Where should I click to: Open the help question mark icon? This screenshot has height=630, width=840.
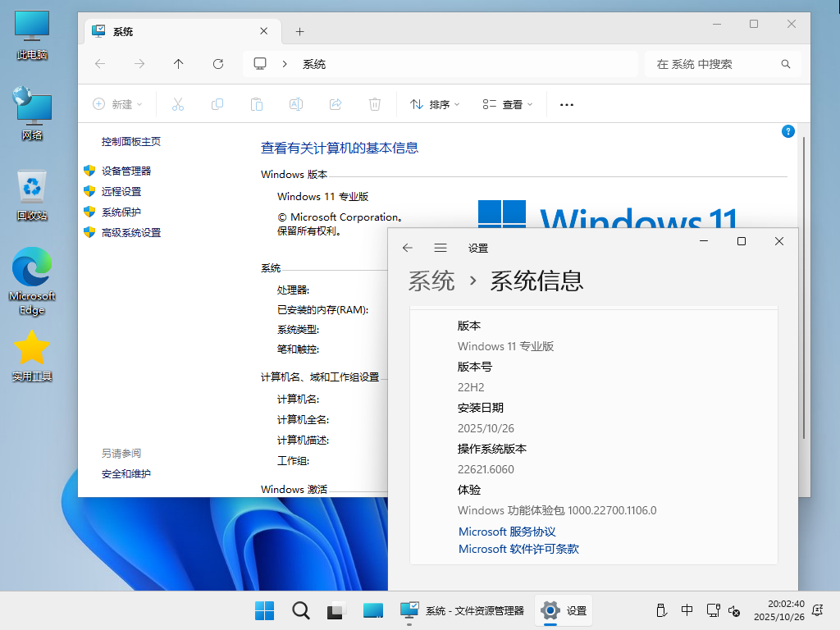coord(788,131)
